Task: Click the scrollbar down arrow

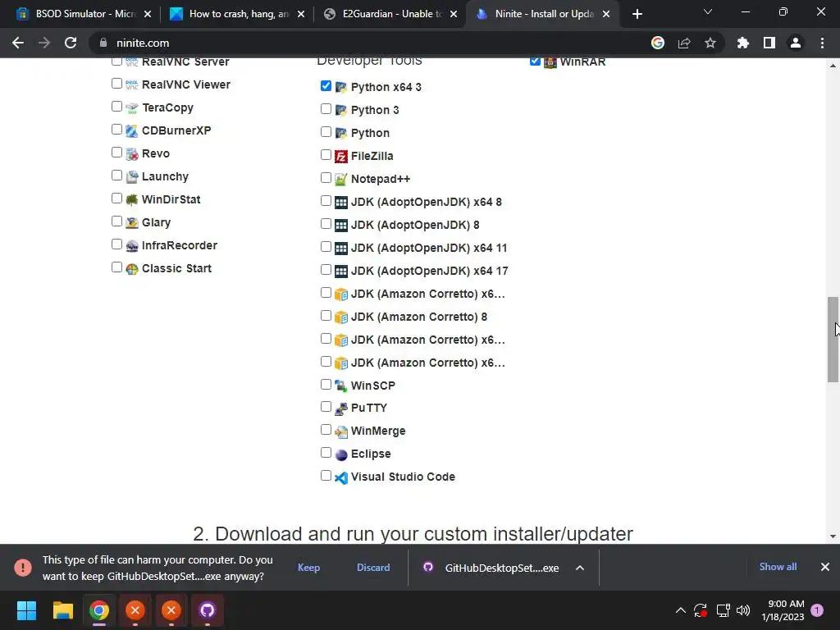Action: 833,536
